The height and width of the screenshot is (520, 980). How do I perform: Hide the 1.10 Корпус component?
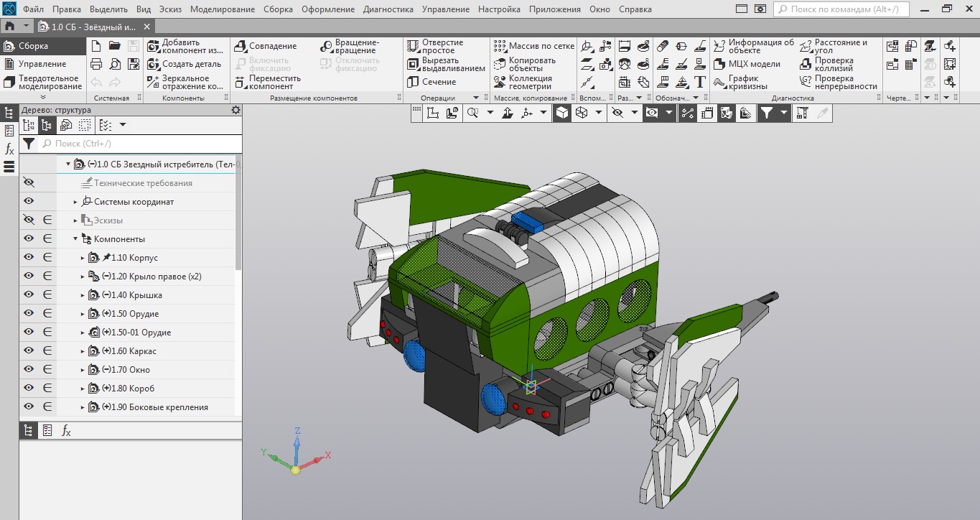pyautogui.click(x=29, y=257)
